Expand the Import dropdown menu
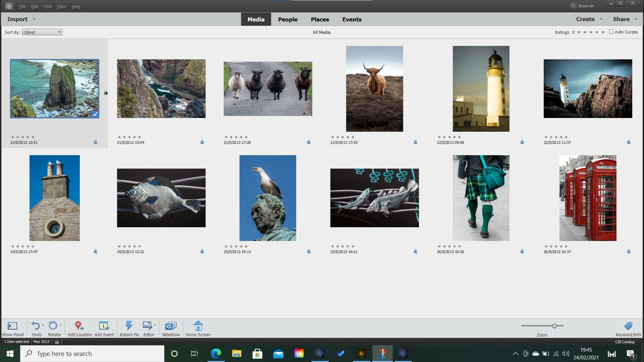 [x=34, y=19]
